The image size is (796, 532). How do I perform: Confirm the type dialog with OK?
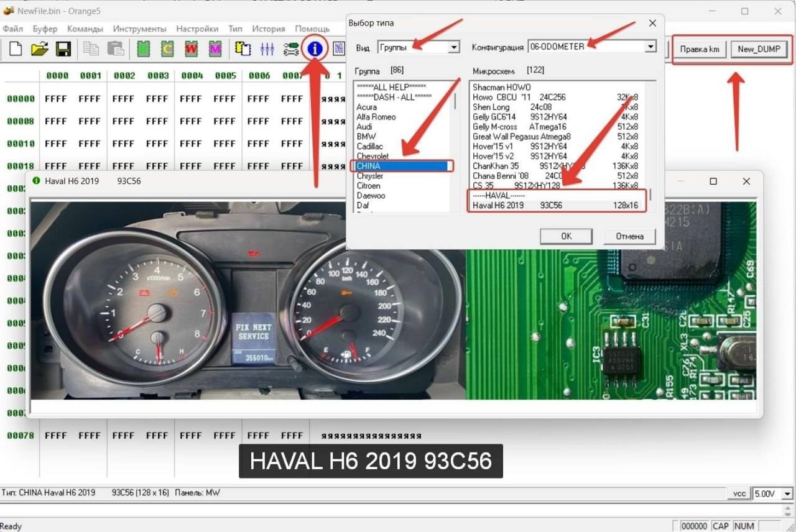566,236
